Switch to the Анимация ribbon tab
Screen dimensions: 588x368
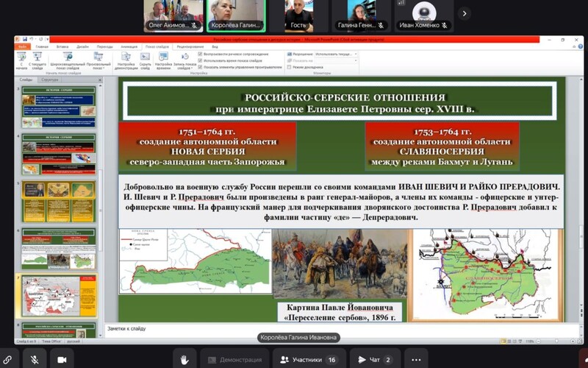pyautogui.click(x=129, y=46)
